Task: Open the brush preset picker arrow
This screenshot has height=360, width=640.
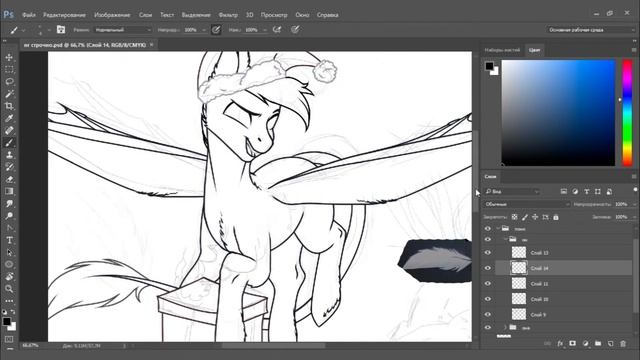Action: click(x=24, y=30)
